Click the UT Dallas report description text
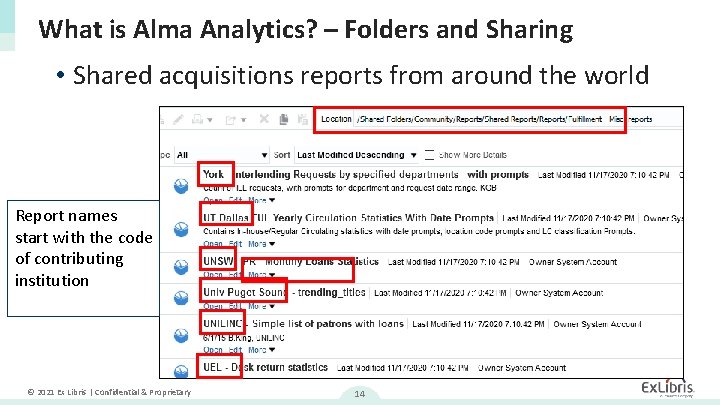The width and height of the screenshot is (720, 405). coord(419,231)
